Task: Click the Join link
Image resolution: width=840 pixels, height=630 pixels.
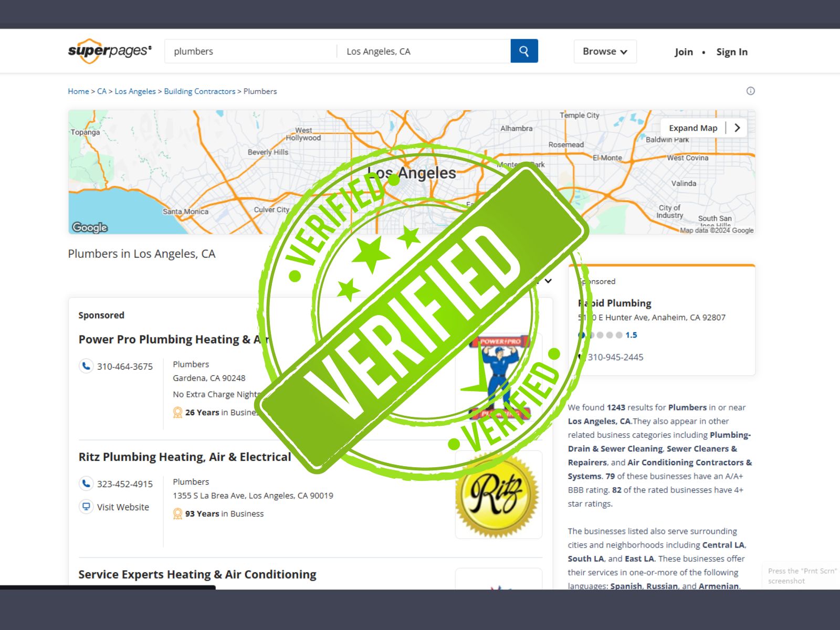Action: (x=684, y=52)
